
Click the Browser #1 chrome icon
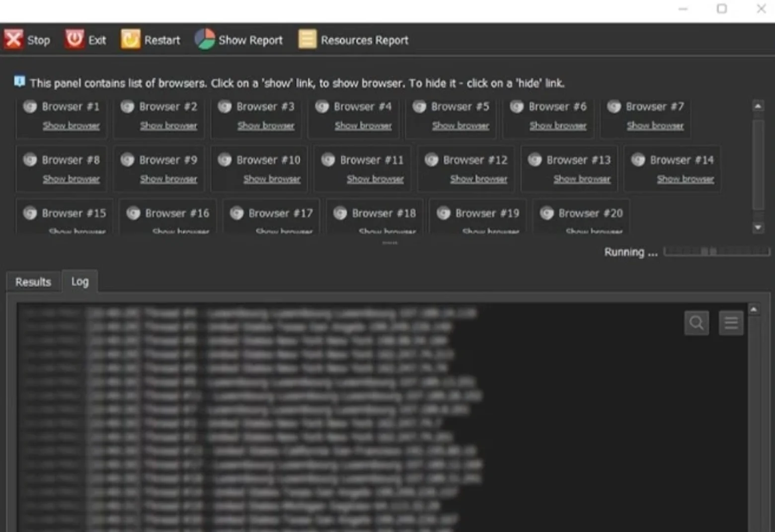tap(30, 106)
